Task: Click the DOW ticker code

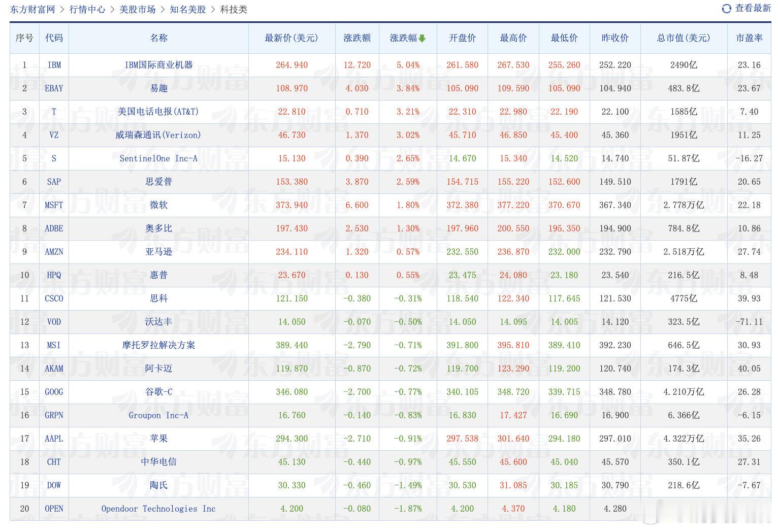Action: [x=54, y=485]
